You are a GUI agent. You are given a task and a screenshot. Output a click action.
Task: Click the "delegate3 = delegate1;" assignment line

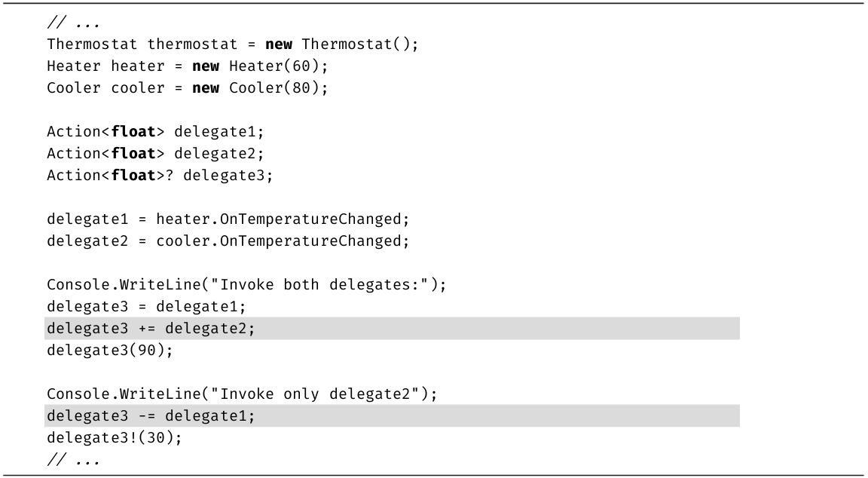(x=146, y=307)
